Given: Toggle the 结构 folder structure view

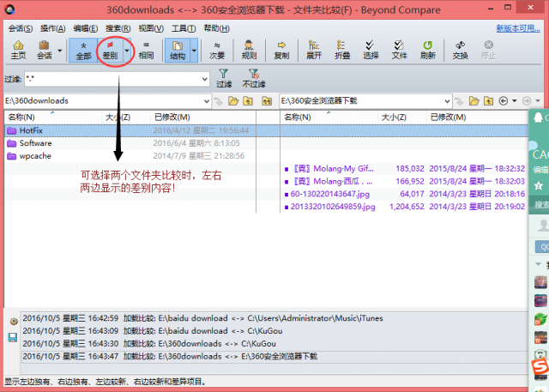Looking at the screenshot, I should point(178,50).
